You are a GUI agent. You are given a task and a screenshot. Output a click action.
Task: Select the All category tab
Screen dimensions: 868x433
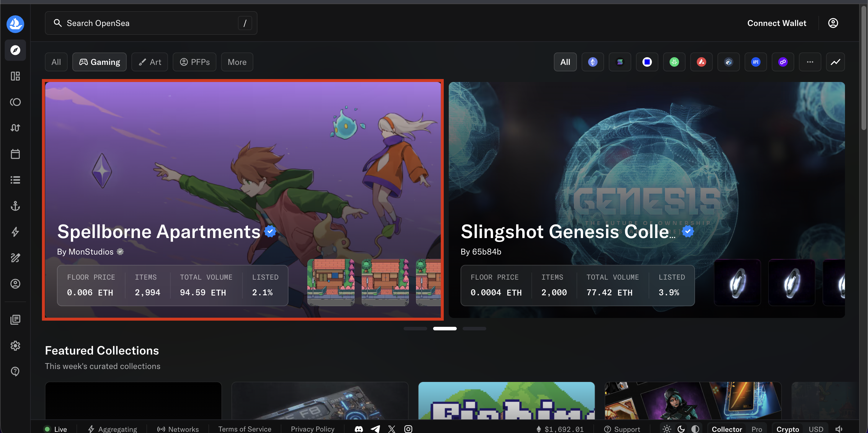tap(56, 62)
